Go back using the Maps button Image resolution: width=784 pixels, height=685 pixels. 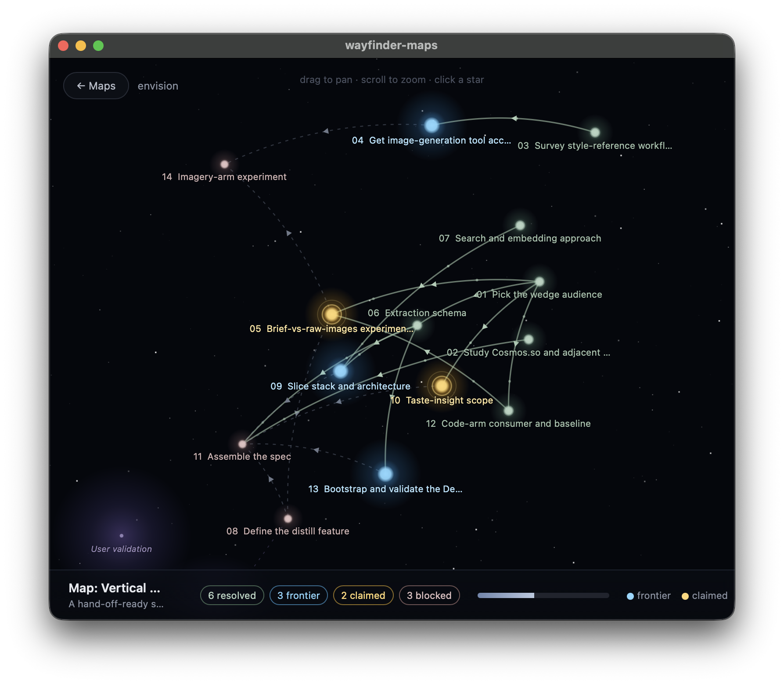coord(96,86)
